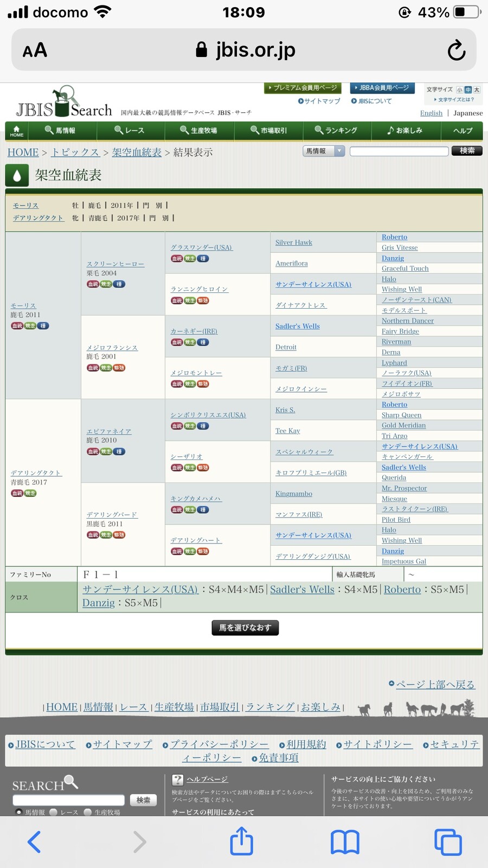Go back with Safari back arrow
Image resolution: width=488 pixels, height=868 pixels.
(x=34, y=842)
